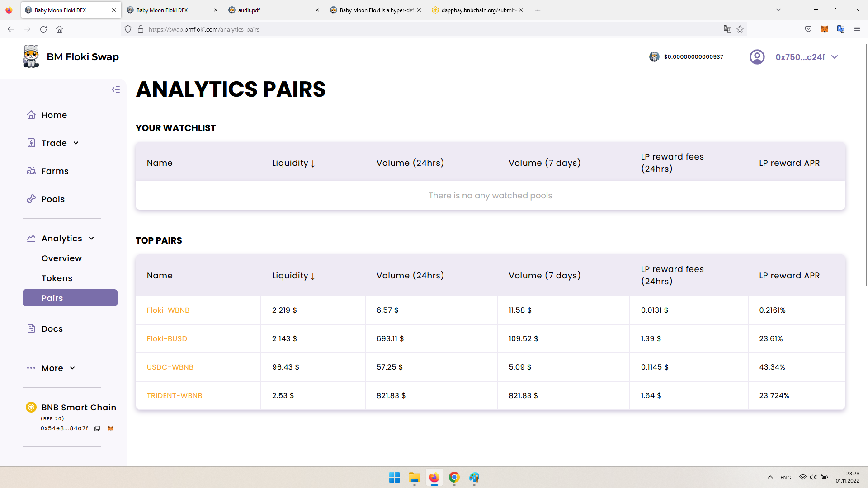The height and width of the screenshot is (488, 868).
Task: Click Firefox icon in taskbar
Action: point(434,477)
